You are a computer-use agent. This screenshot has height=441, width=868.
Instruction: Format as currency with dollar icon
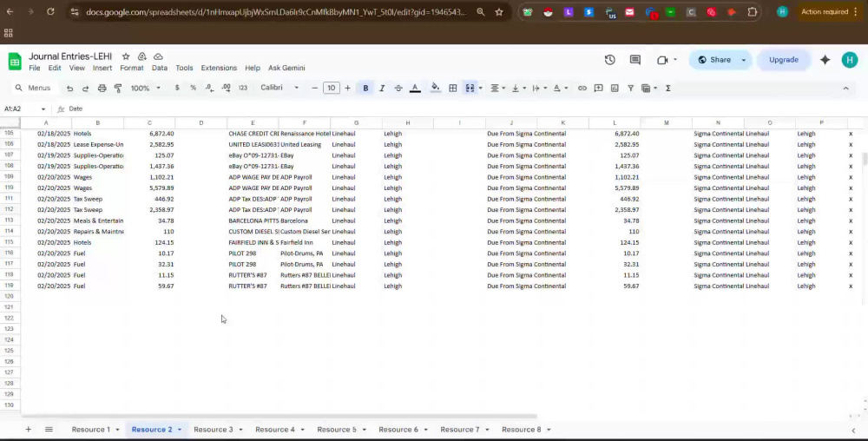tap(177, 88)
